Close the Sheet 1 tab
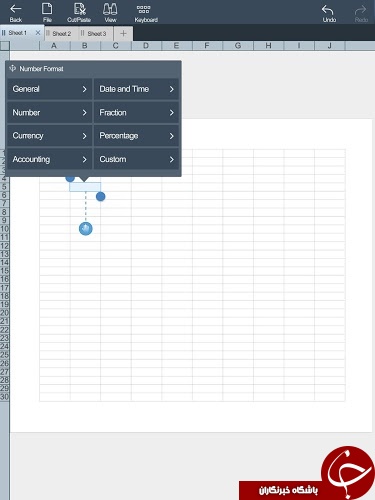Viewport: 375px width, 500px height. pos(38,33)
